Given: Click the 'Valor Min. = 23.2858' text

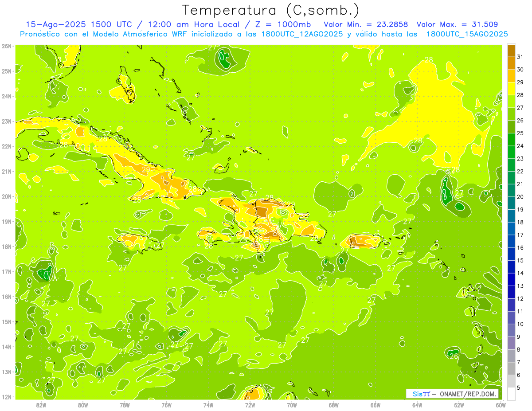Looking at the screenshot, I should click(366, 24).
